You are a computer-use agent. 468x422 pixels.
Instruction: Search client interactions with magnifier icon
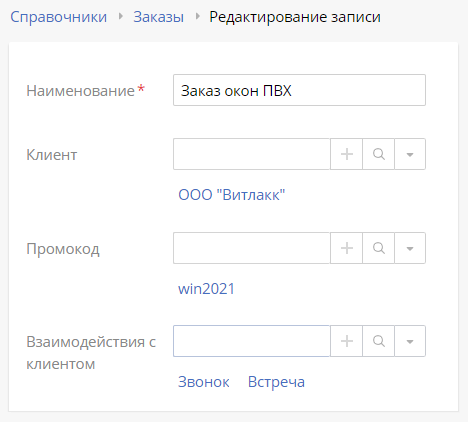[x=378, y=341]
